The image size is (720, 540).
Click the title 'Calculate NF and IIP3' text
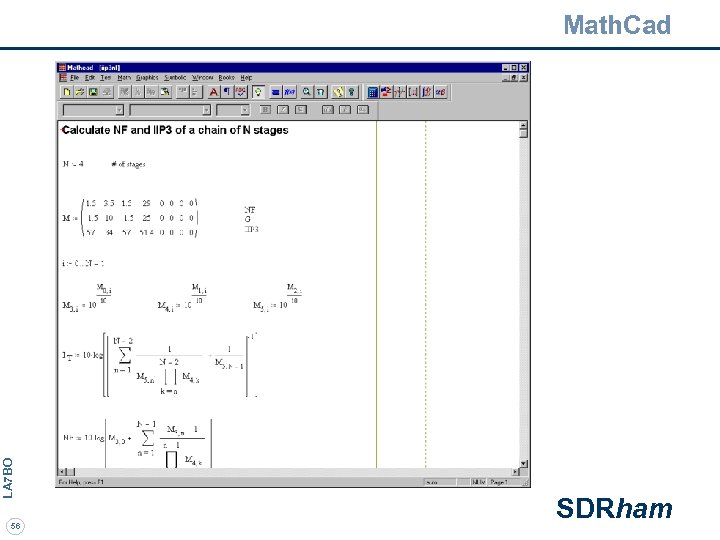point(175,130)
